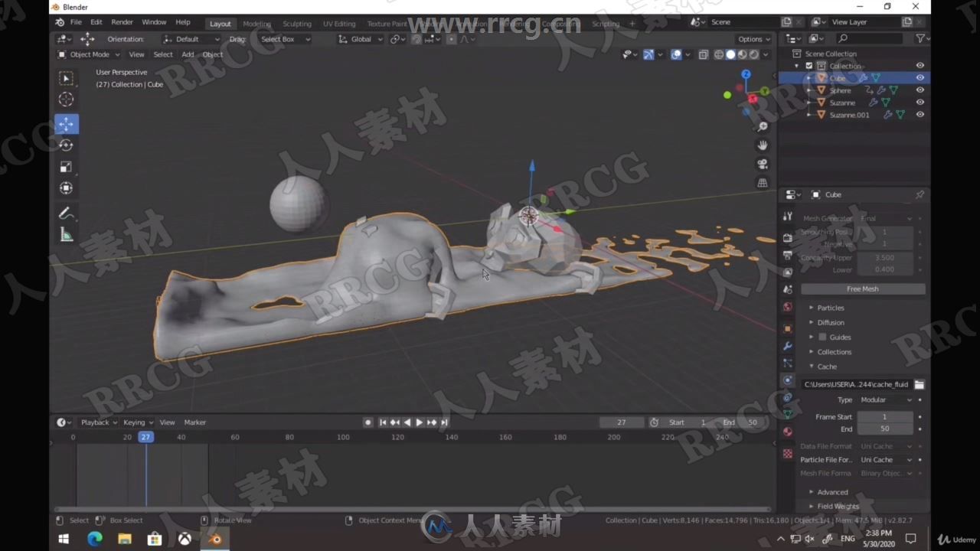Pick the Scale tool in the left toolbar

pos(67,167)
